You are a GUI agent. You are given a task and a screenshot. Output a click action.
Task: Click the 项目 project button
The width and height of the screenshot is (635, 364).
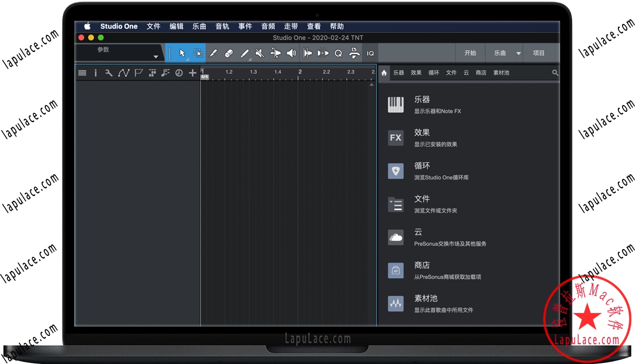click(x=539, y=53)
